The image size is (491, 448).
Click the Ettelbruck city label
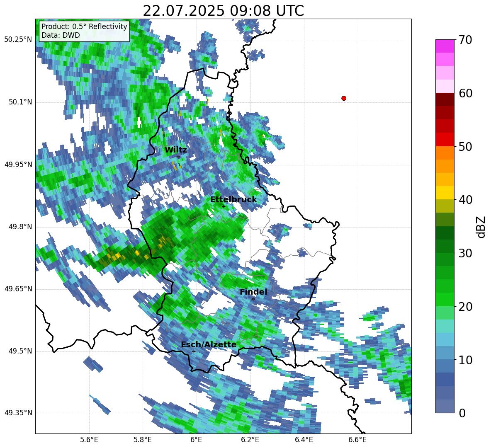[233, 200]
